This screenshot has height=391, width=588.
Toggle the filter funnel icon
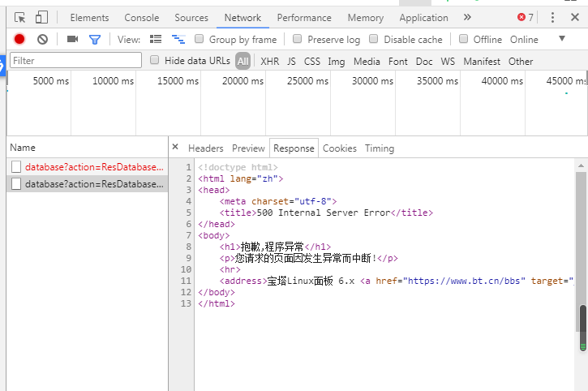[95, 40]
